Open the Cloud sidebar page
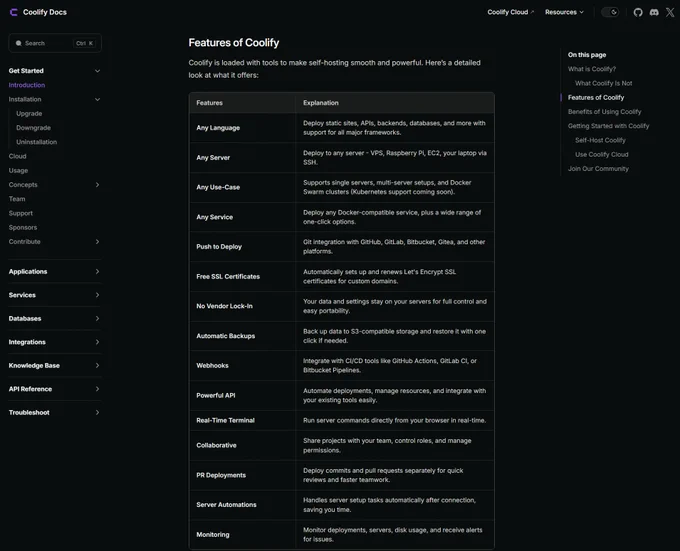 coord(17,156)
